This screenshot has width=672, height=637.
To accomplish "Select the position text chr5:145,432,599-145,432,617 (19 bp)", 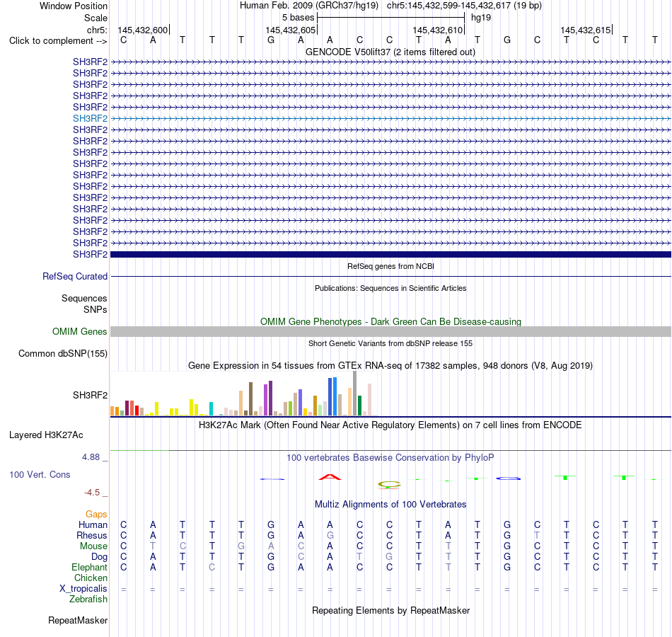I will pyautogui.click(x=464, y=6).
